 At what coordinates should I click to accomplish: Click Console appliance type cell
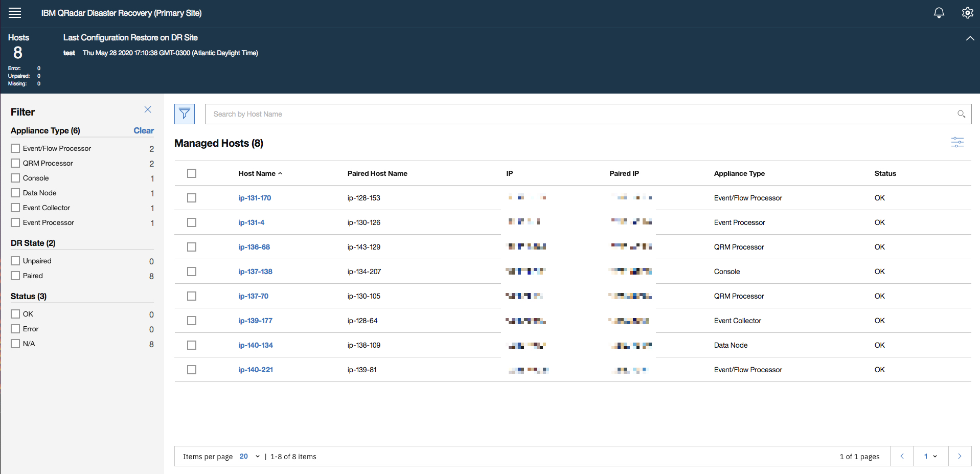[727, 272]
